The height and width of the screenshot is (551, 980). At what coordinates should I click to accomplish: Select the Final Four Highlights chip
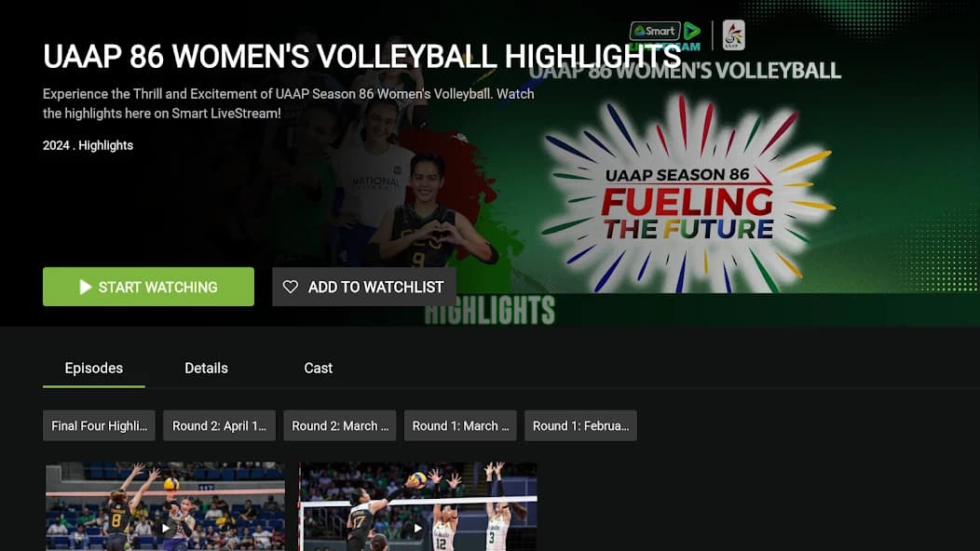100,425
